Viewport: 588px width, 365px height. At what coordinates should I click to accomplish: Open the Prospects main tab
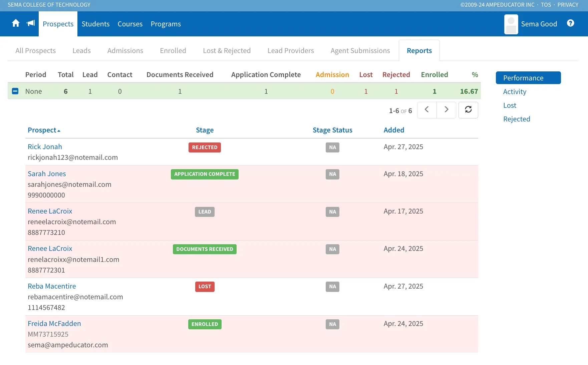(58, 24)
